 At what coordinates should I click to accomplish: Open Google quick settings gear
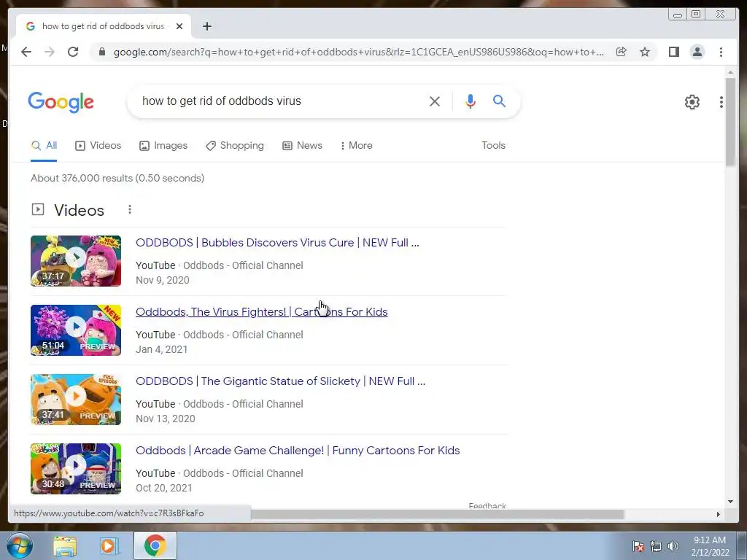(692, 102)
